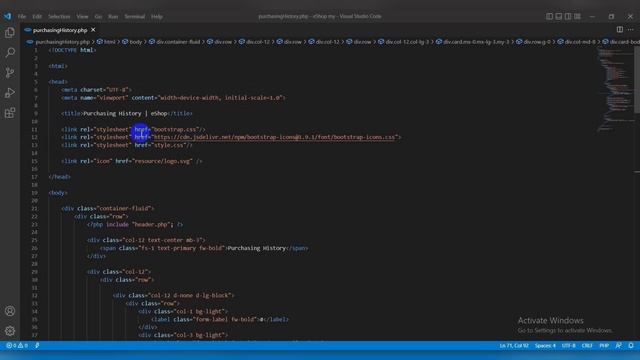Screen dimensions: 640x360
Task: Open the Source Control view
Action: [10, 73]
